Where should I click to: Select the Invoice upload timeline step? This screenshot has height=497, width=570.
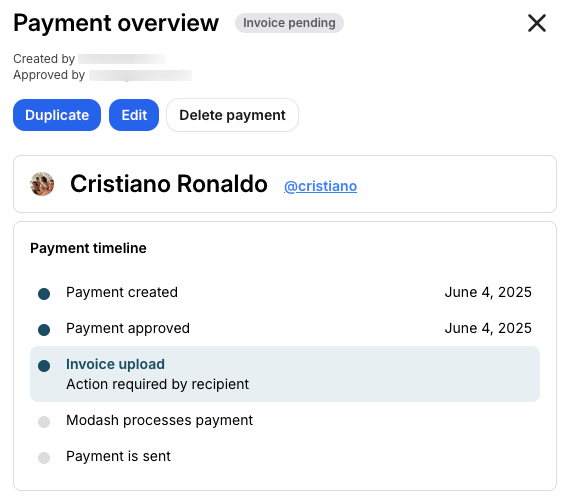(x=285, y=374)
